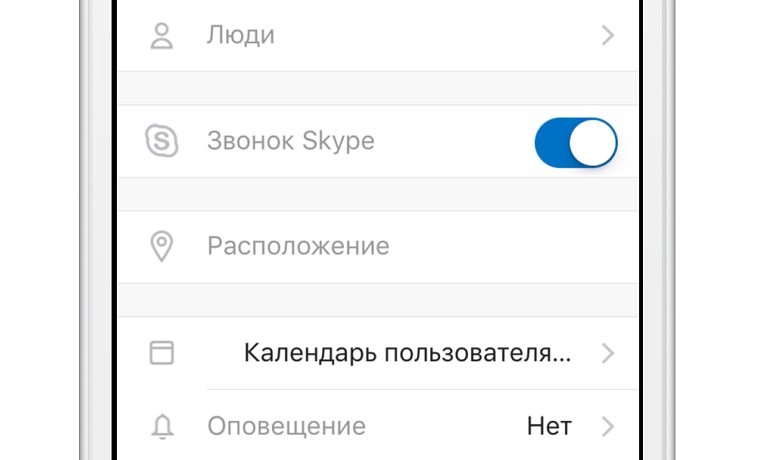The height and width of the screenshot is (460, 760).
Task: Expand the Оповещение options chevron
Action: pyautogui.click(x=608, y=428)
